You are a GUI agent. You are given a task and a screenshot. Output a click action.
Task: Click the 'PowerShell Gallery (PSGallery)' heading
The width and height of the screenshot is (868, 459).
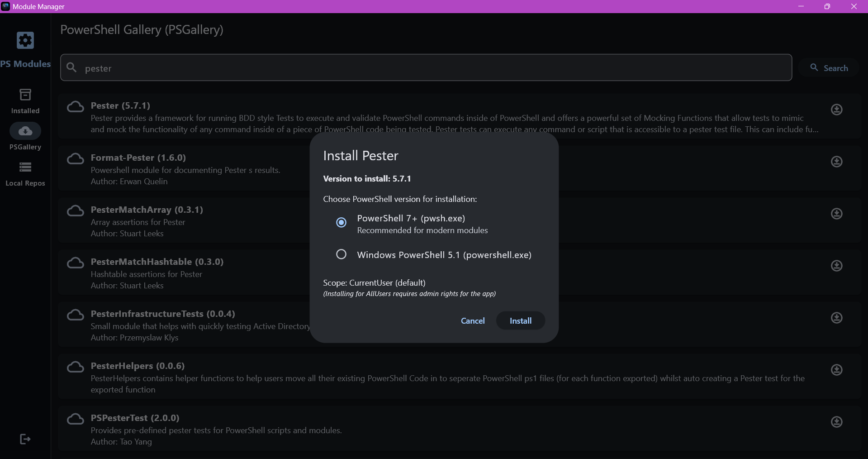[x=142, y=30]
